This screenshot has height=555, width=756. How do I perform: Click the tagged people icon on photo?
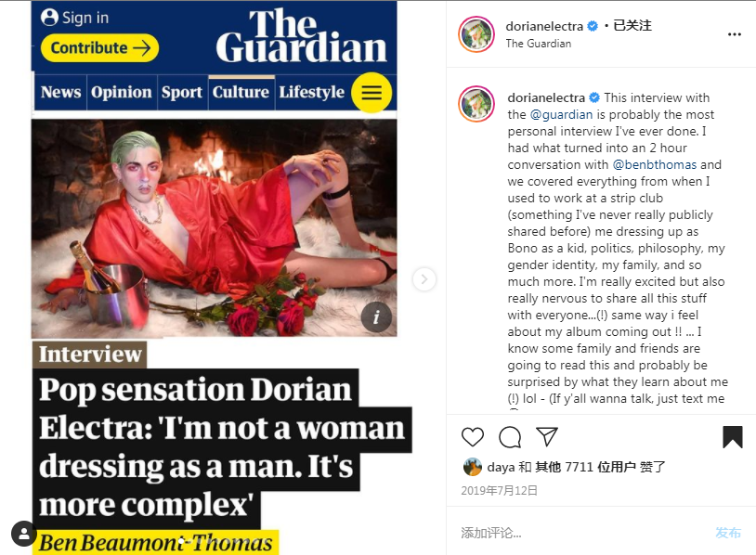(x=23, y=534)
